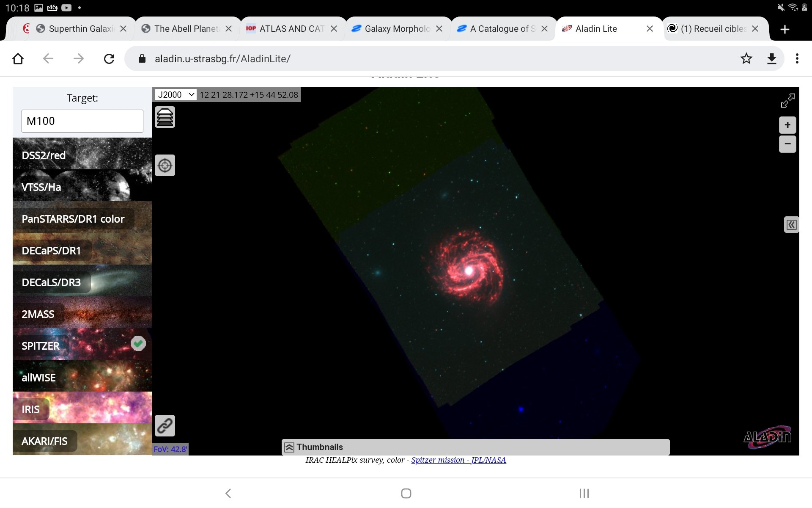
Task: Reload the Aladin Lite page
Action: point(109,58)
